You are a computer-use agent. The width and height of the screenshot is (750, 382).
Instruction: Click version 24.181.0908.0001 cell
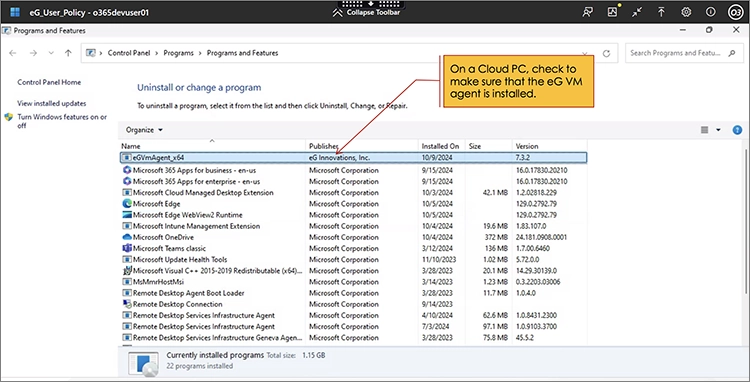542,237
